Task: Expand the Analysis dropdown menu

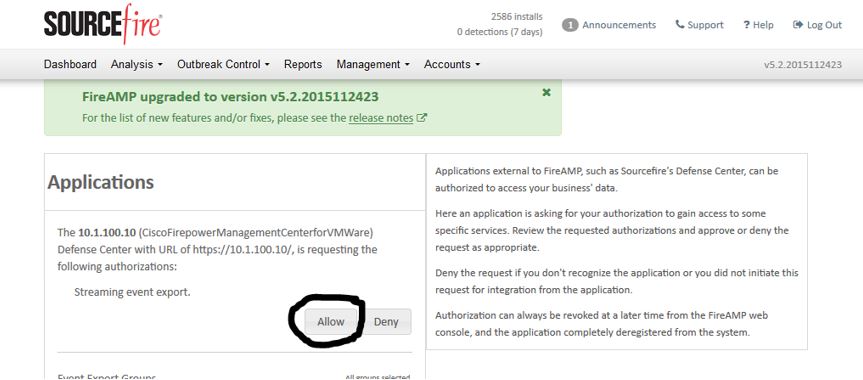Action: pos(136,64)
